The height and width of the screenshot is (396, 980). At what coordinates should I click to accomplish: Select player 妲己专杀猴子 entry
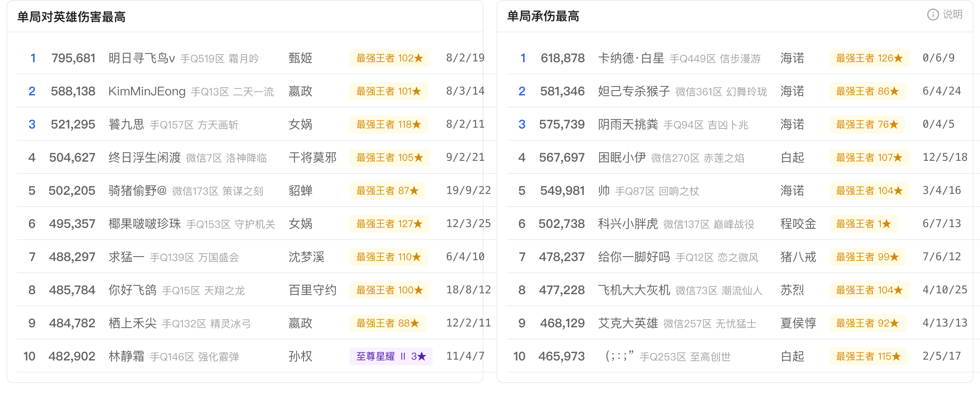pyautogui.click(x=634, y=91)
